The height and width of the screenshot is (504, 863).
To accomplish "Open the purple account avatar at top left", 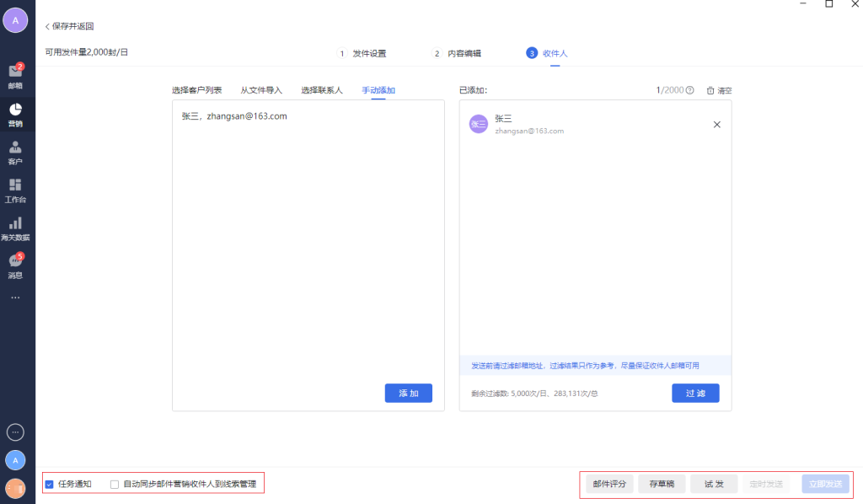I will (15, 20).
